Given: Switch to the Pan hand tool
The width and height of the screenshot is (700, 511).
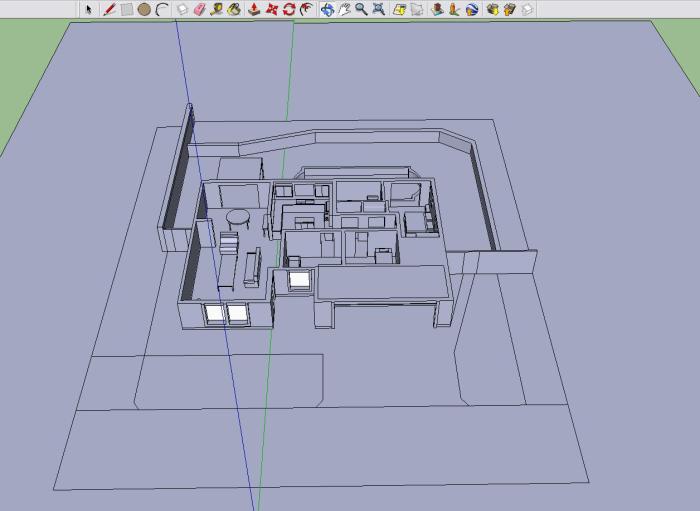Looking at the screenshot, I should click(344, 9).
